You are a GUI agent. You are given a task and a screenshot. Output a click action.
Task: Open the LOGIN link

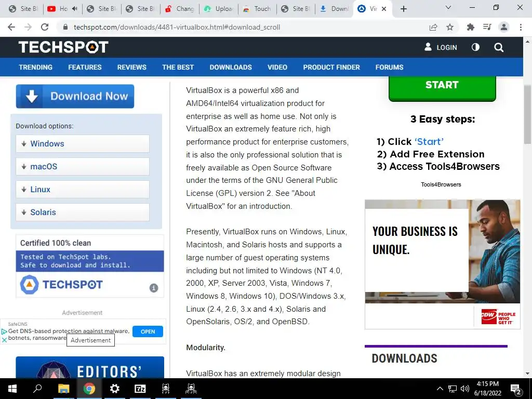coord(441,47)
